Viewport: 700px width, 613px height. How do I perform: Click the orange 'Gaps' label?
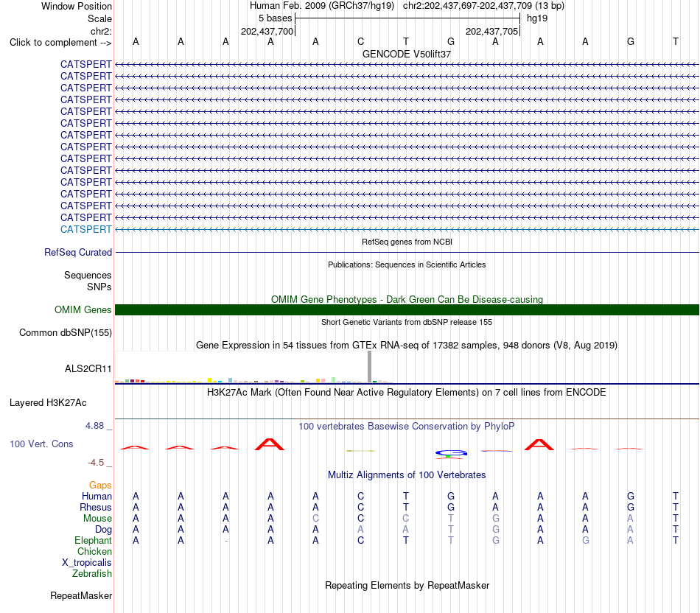pyautogui.click(x=100, y=486)
